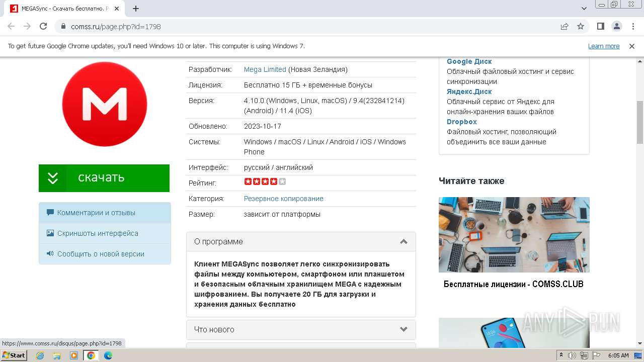
Task: Bookmark this page with star icon
Action: tap(581, 26)
